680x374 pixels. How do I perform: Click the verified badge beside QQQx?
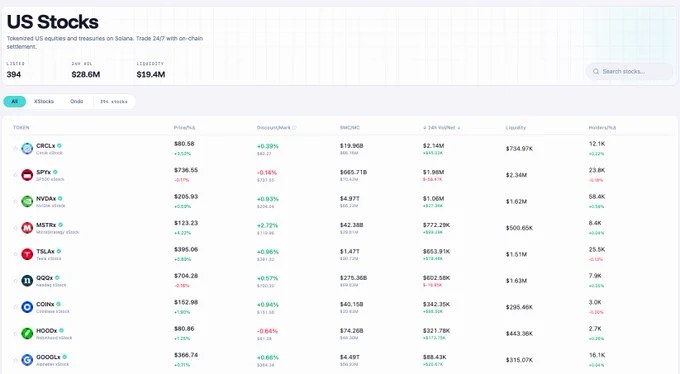[x=57, y=278]
